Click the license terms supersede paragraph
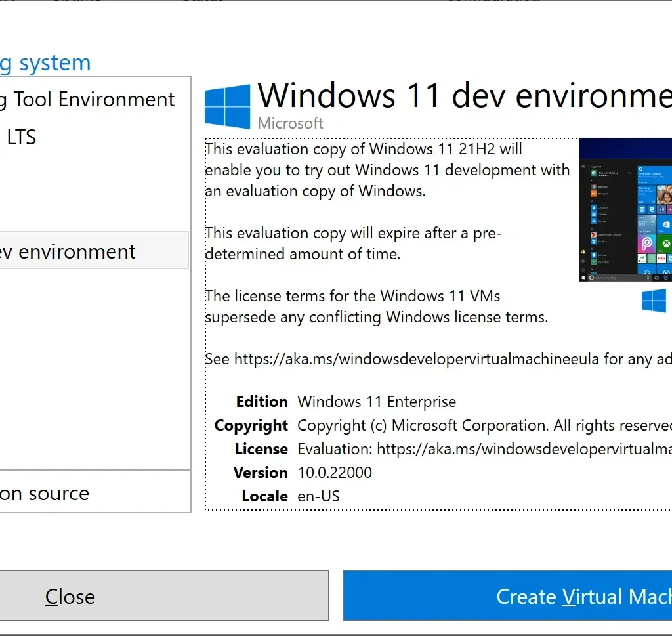672x636 pixels. tap(376, 307)
